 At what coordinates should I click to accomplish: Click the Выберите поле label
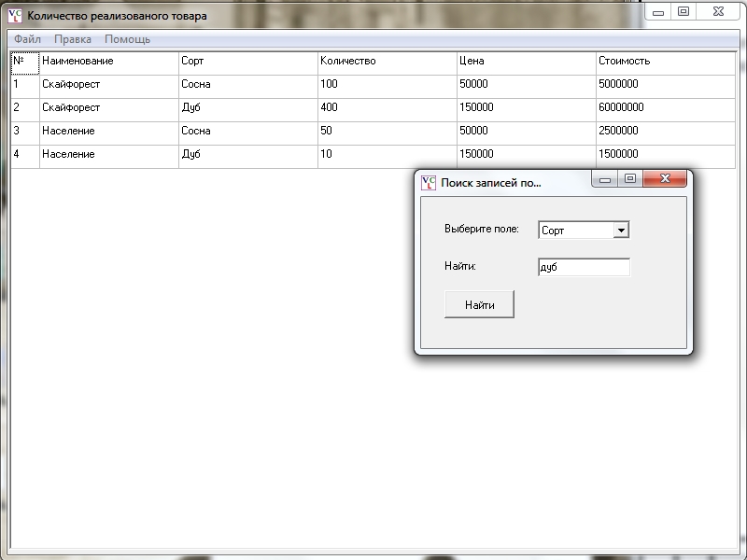coord(482,229)
